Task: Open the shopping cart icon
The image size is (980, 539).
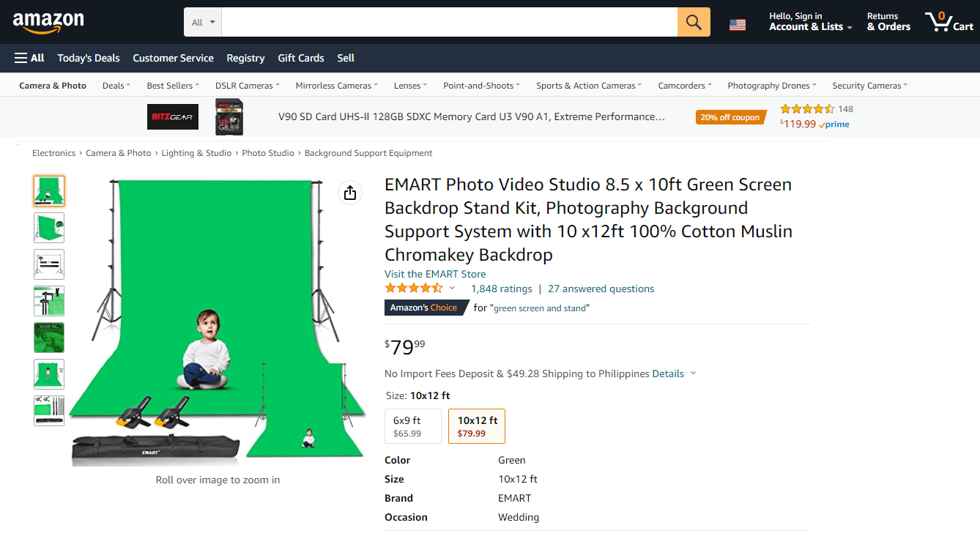Action: (x=949, y=22)
